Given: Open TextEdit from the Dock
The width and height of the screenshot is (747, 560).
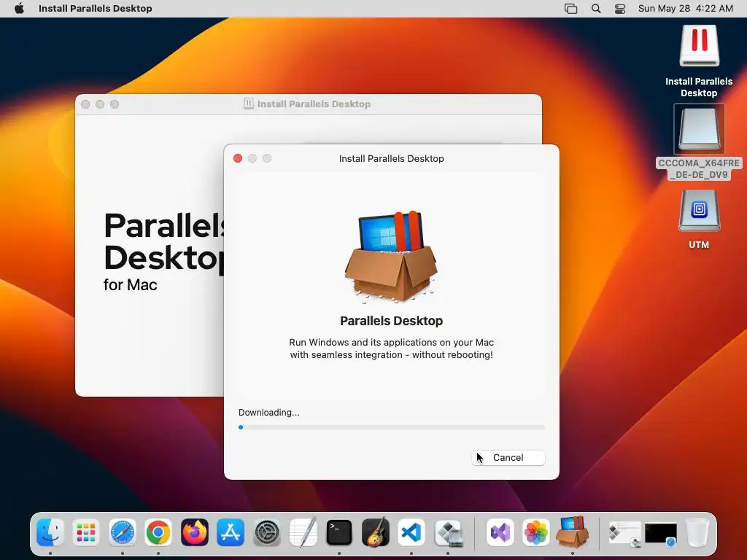Looking at the screenshot, I should (303, 532).
